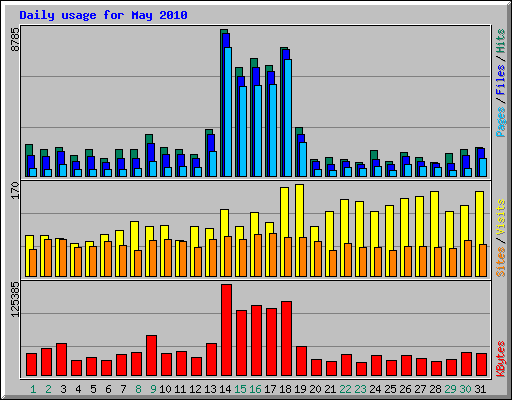
Task: Click the cyan Pages bar for day 17
Action: tap(273, 130)
